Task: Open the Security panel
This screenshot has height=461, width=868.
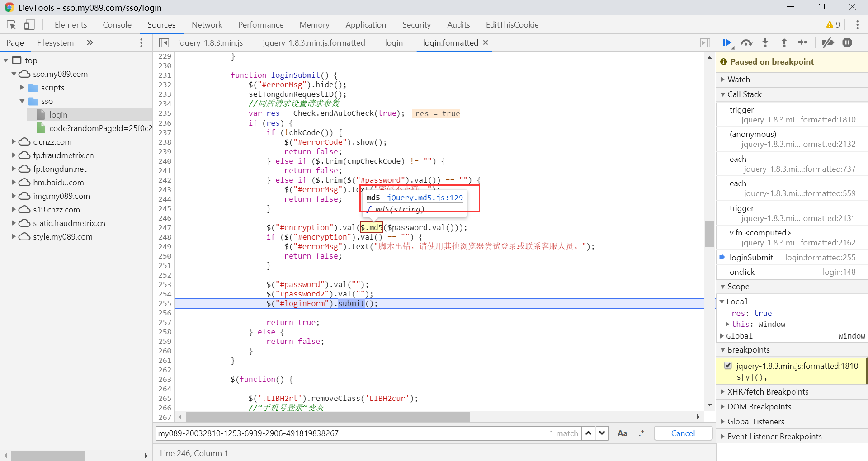Action: 416,25
